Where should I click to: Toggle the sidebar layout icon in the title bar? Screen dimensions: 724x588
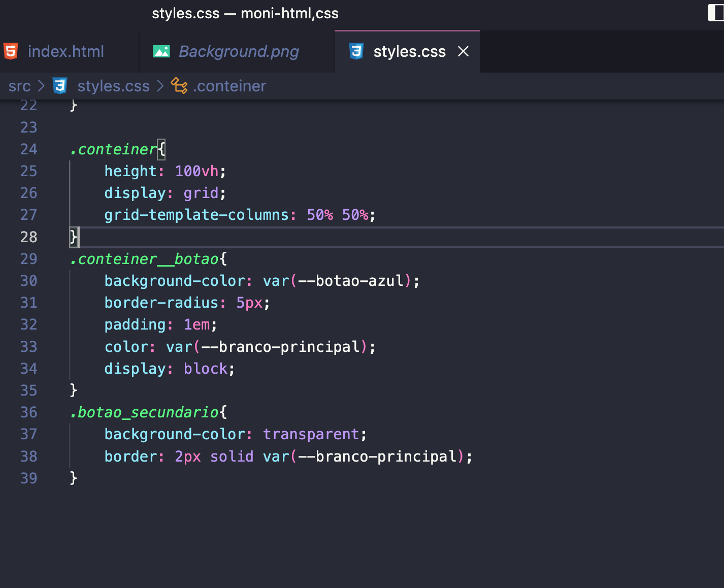[716, 13]
